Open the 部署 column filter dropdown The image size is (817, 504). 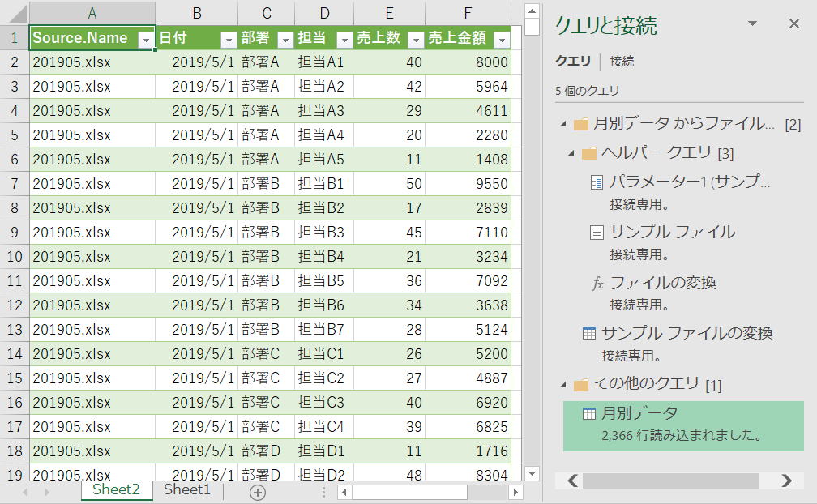coord(284,38)
